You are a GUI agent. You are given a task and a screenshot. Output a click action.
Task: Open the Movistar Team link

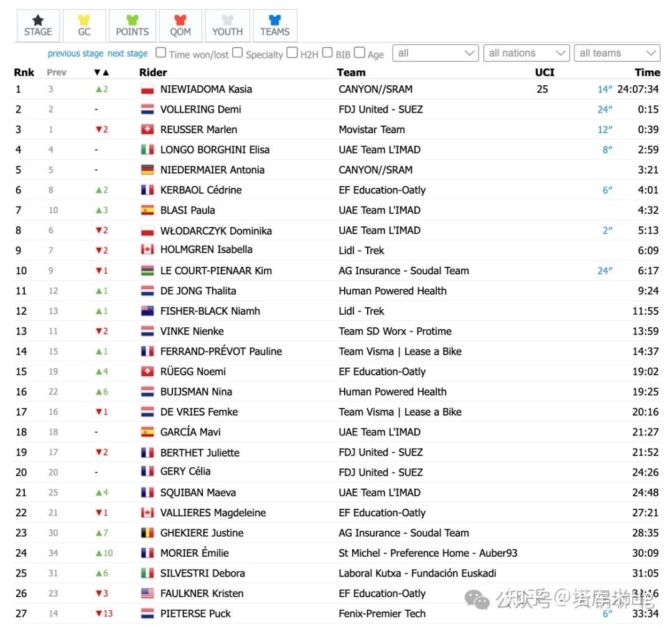371,130
